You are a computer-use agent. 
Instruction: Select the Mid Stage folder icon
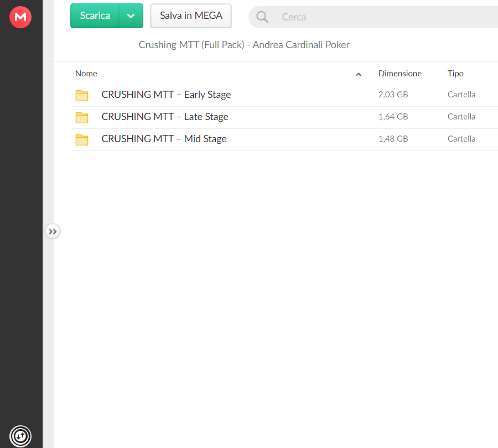(x=82, y=140)
